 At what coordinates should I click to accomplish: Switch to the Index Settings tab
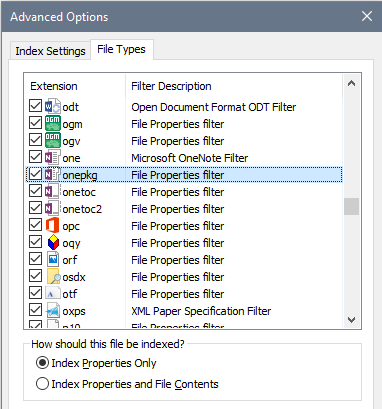50,51
